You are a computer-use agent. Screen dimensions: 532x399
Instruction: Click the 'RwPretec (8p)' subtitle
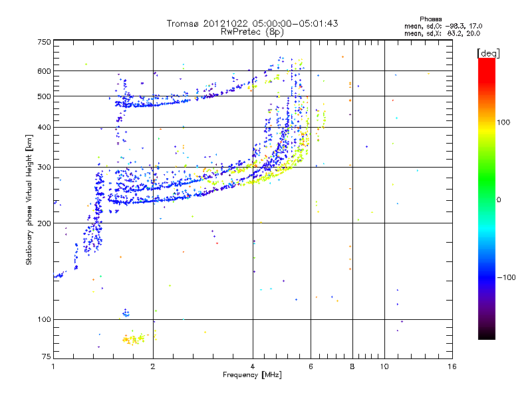pos(252,32)
